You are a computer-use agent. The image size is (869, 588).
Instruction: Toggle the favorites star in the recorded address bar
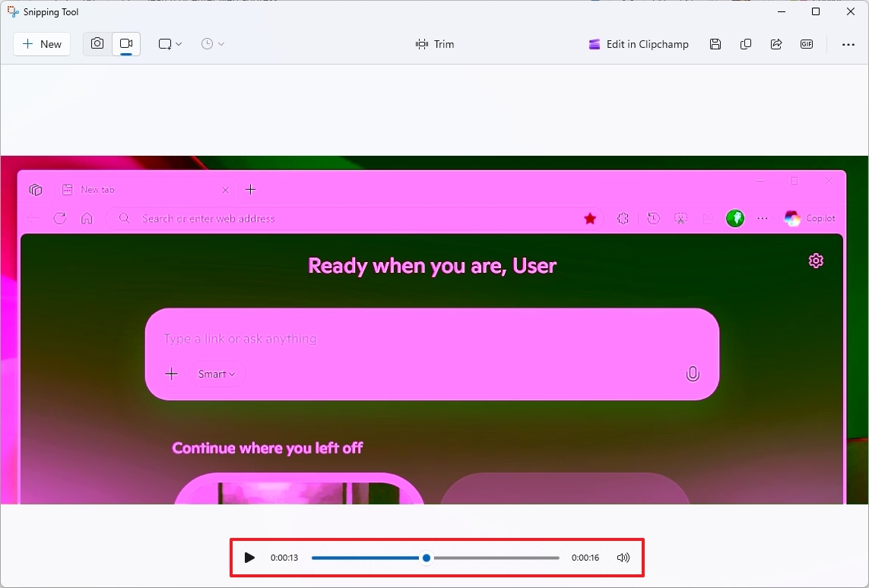590,218
